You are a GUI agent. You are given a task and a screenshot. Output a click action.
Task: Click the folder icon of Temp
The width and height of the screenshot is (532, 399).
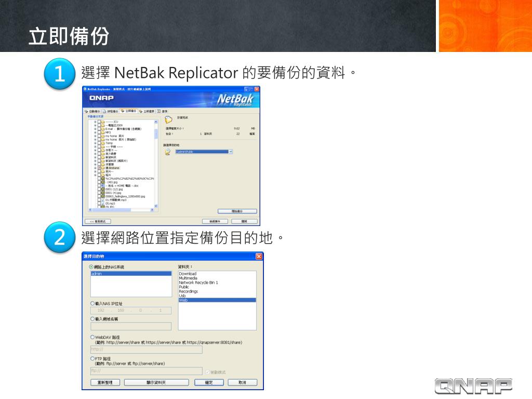point(103,143)
